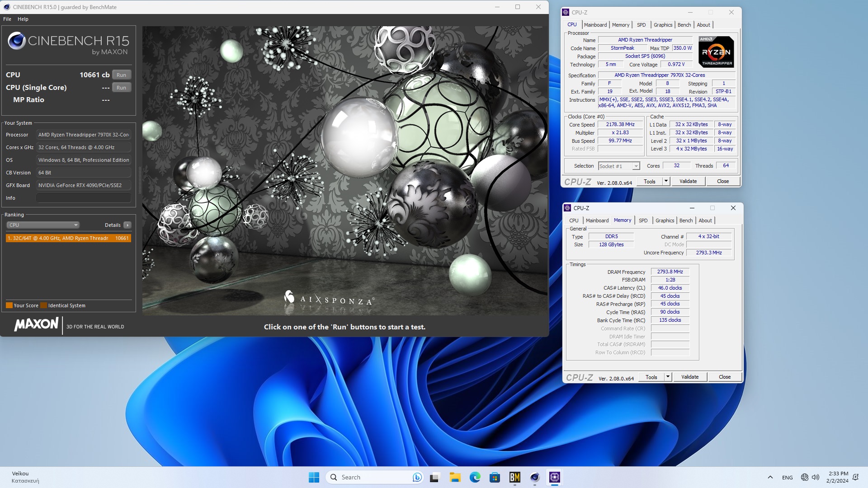The height and width of the screenshot is (488, 868).
Task: Click the Details arrow button in Ranking
Action: pyautogui.click(x=127, y=225)
